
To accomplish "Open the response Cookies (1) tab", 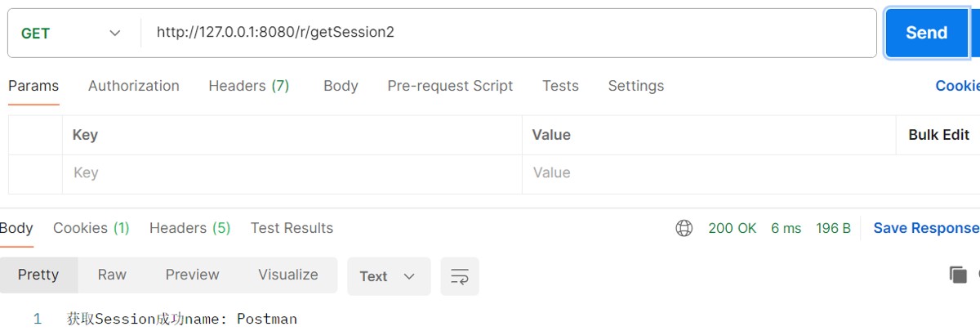I will click(91, 229).
